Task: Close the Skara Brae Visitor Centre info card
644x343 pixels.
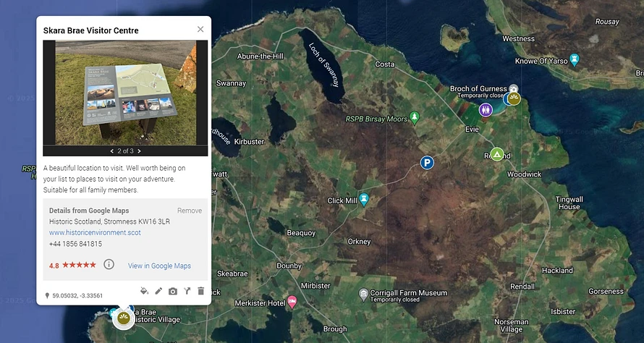Action: [200, 29]
